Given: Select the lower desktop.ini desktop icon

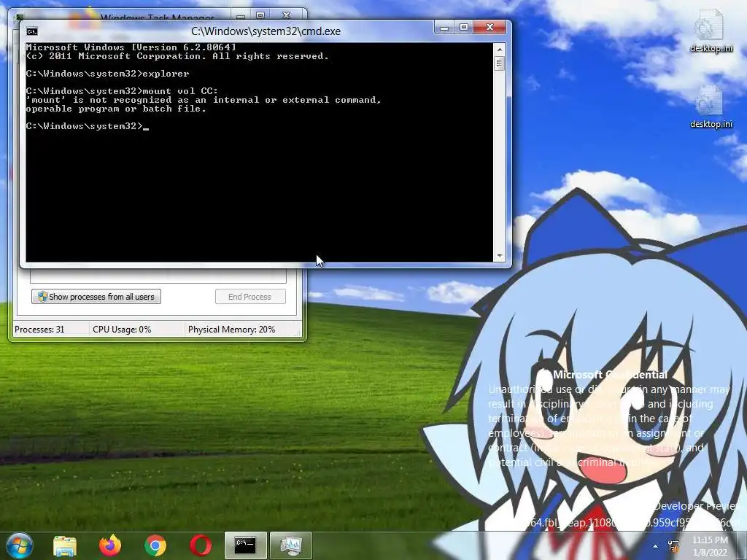Looking at the screenshot, I should 711,107.
